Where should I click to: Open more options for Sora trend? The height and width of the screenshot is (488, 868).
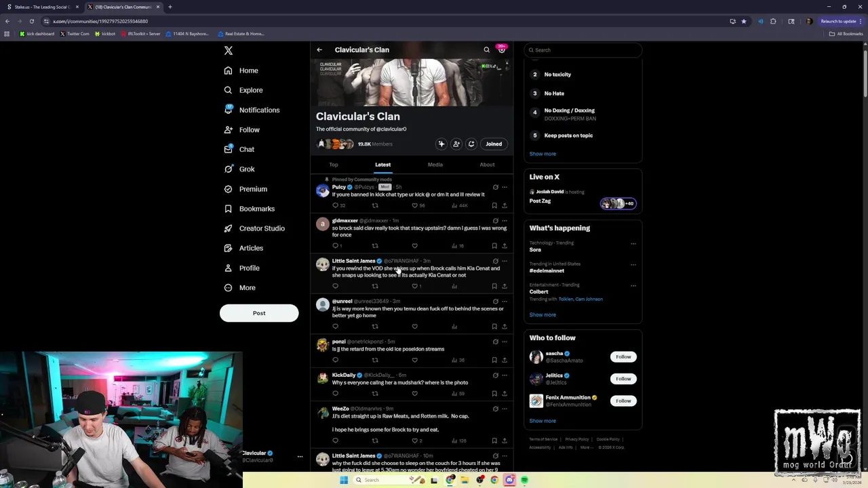pyautogui.click(x=633, y=243)
